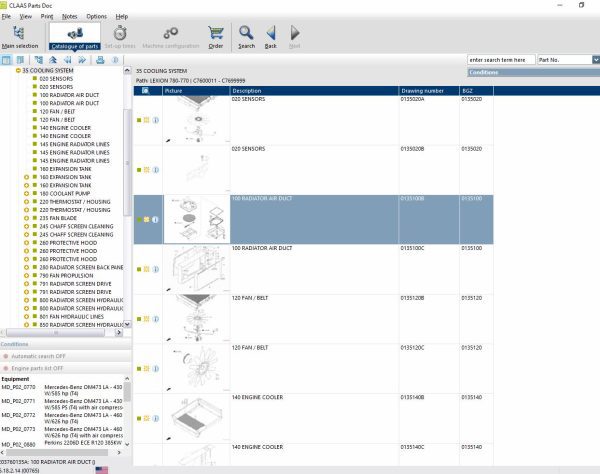Toggle the single-pane layout view icon

tap(6, 60)
